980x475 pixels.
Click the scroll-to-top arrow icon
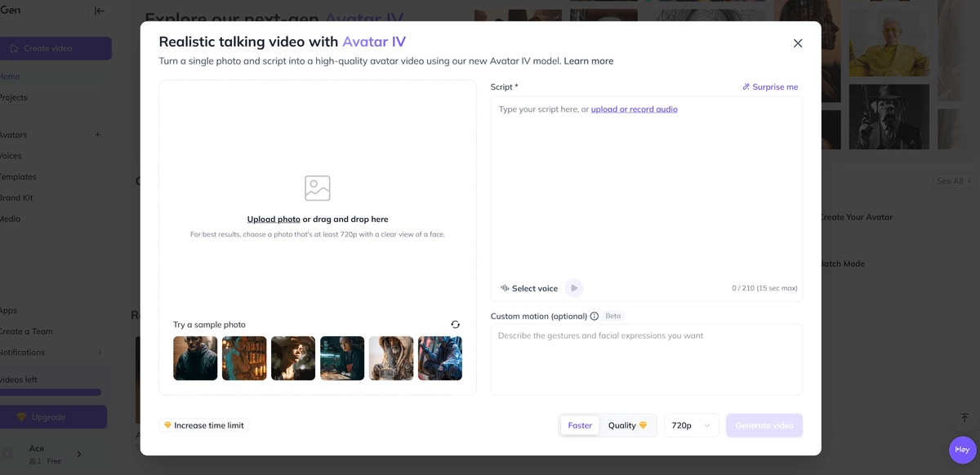[964, 418]
